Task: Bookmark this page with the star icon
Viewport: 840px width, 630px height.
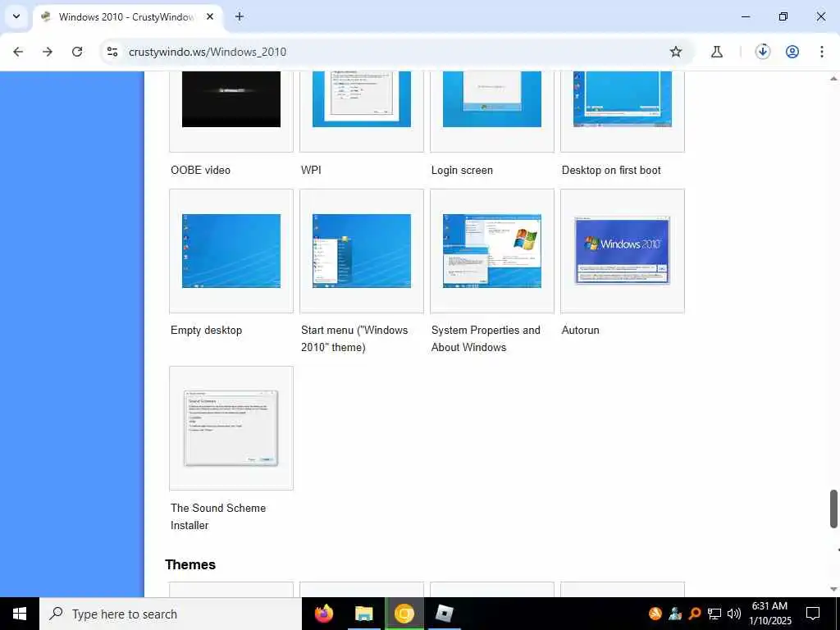Action: (x=676, y=52)
